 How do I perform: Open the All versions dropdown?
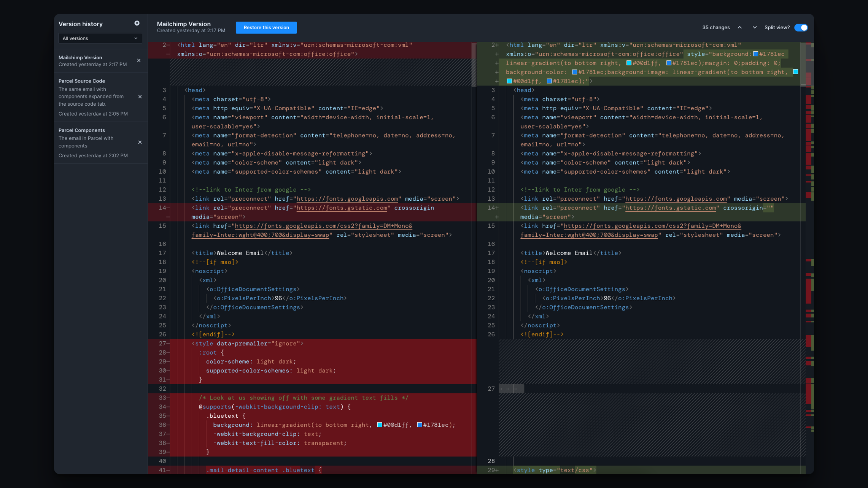point(100,38)
